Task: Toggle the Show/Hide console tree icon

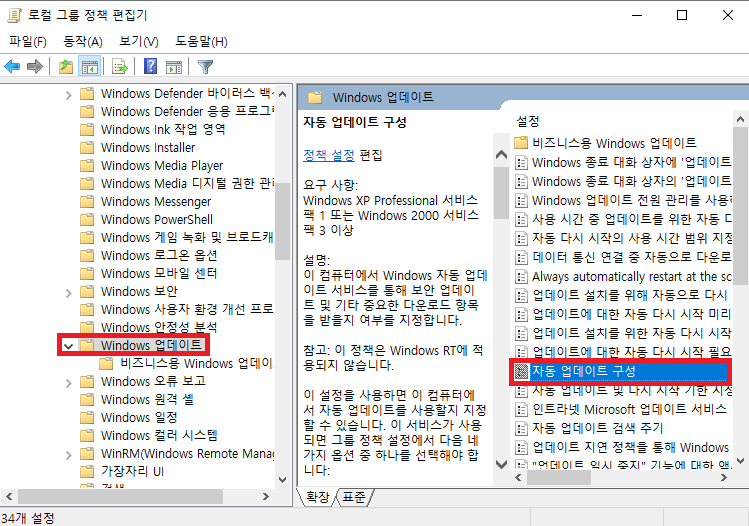Action: click(x=90, y=66)
